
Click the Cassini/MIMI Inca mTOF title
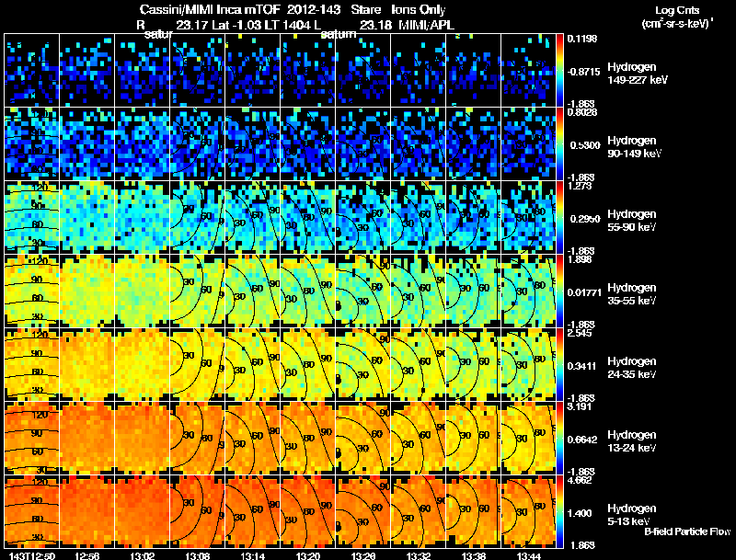[210, 9]
